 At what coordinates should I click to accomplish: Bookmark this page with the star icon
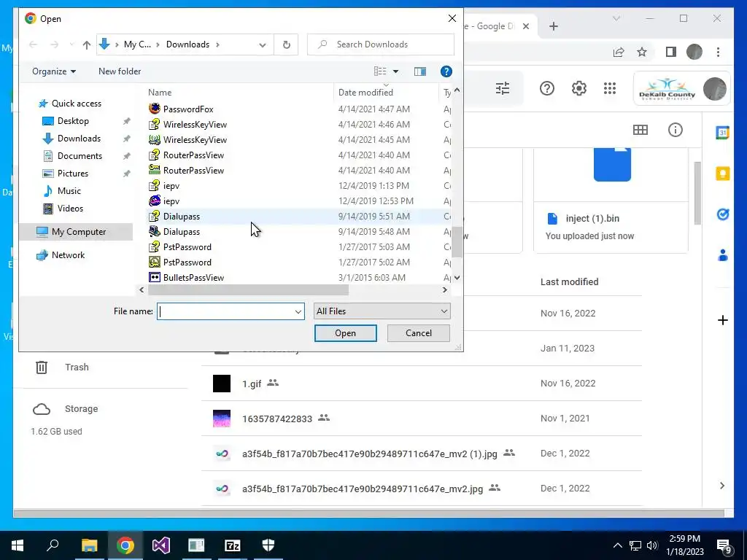[642, 52]
